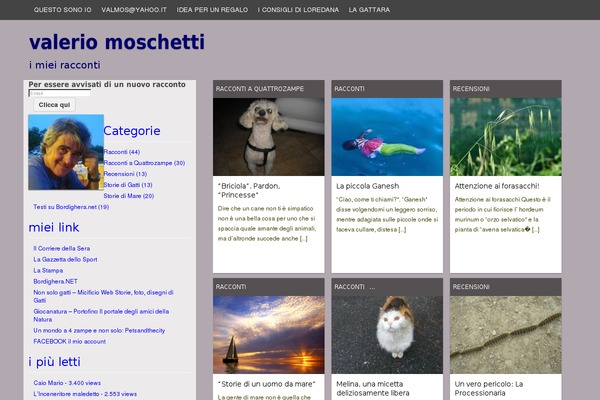The width and height of the screenshot is (600, 400).
Task: Open category Recensioni (13)
Action: (125, 174)
